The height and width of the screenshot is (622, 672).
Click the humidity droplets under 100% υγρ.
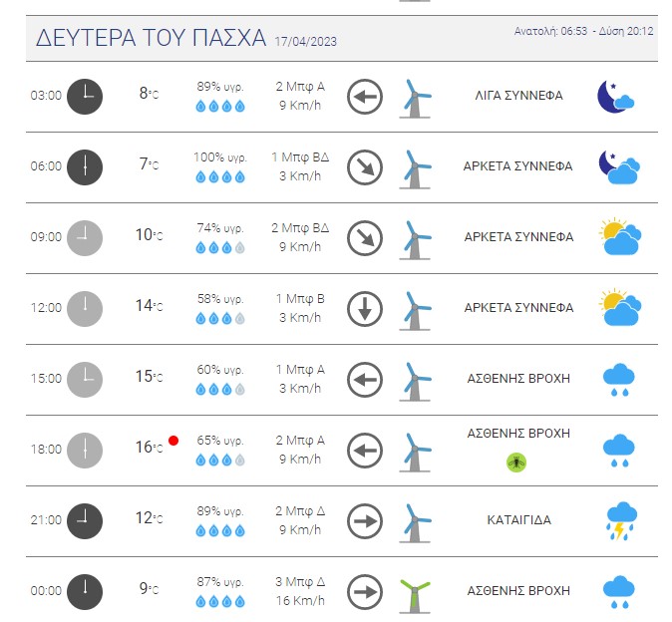220,176
